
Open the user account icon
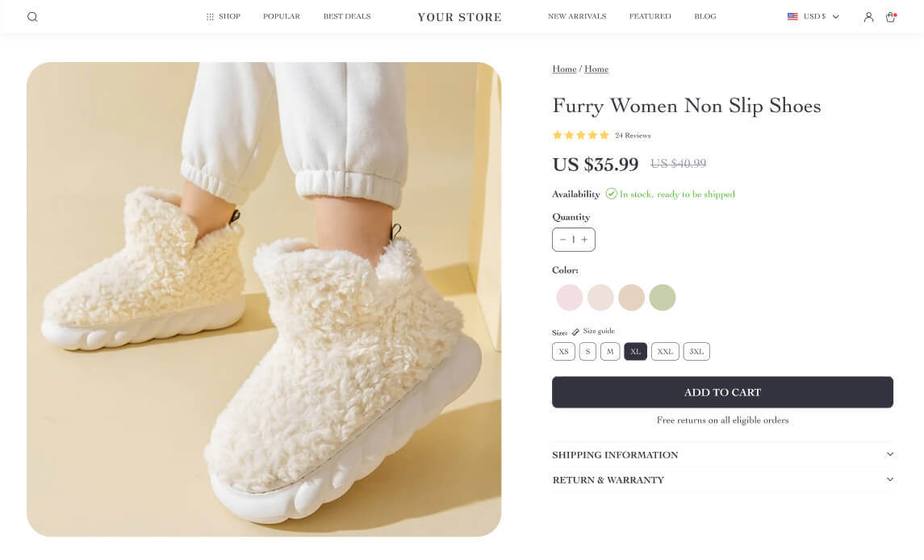868,17
